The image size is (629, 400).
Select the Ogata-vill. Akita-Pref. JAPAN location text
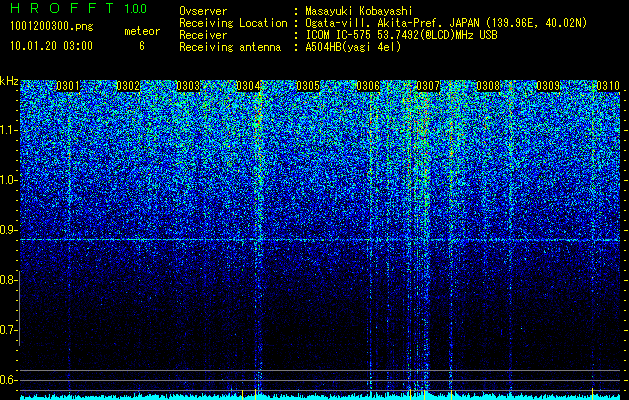tap(446, 23)
